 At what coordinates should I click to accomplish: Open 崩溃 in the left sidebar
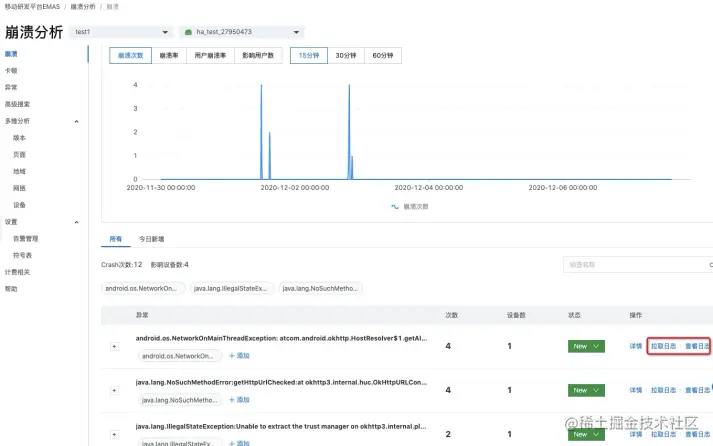[11, 54]
